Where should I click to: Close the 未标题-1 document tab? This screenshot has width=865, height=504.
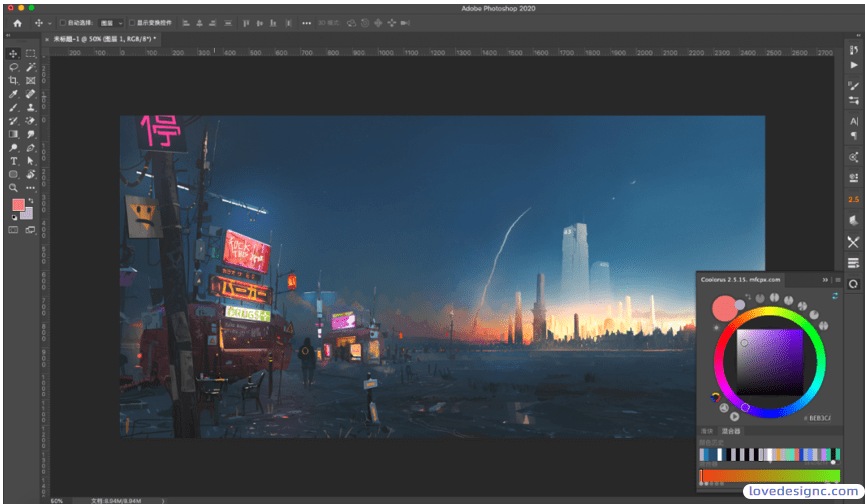[x=46, y=39]
